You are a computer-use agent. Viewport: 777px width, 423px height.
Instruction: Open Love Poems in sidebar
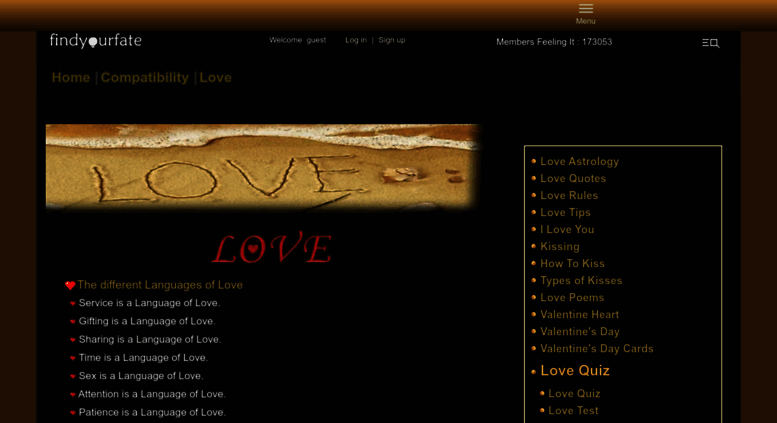coord(572,297)
